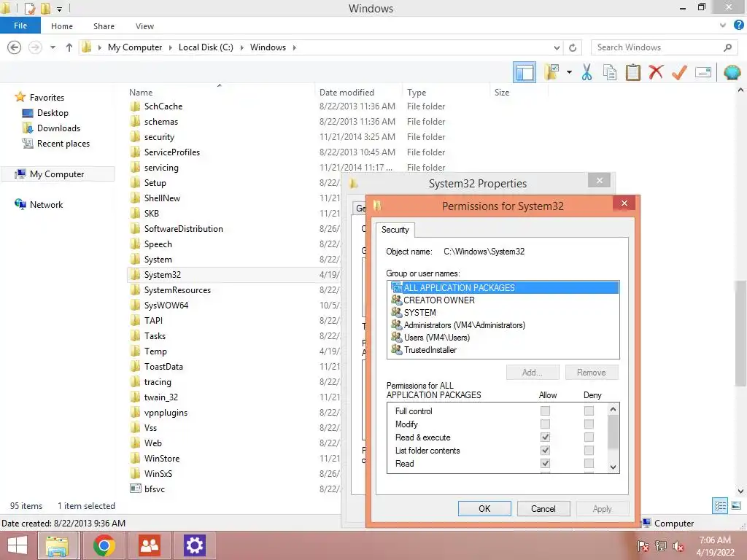747x560 pixels.
Task: Select Downloads in Favorites
Action: tap(58, 128)
